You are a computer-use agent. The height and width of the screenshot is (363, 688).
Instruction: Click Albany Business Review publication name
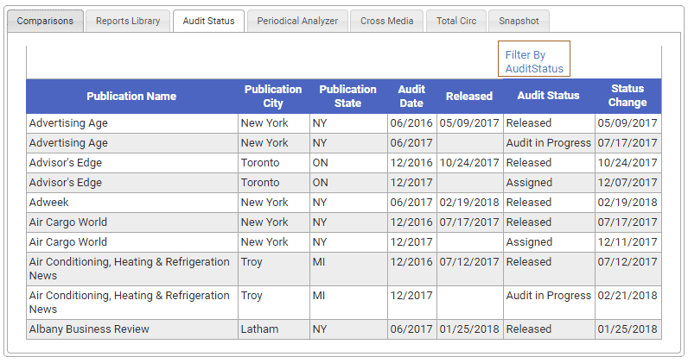[x=89, y=329]
